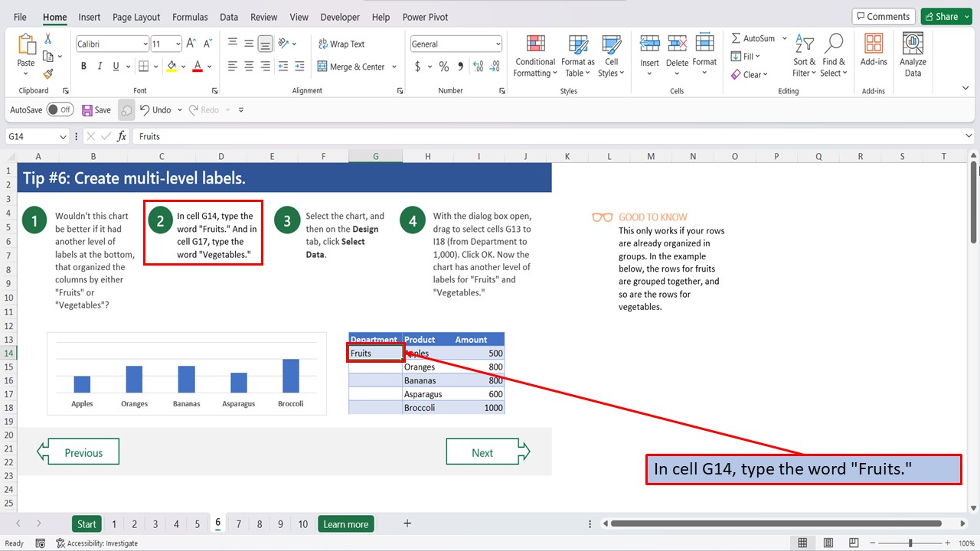Open Conditional Formatting options

(x=534, y=55)
